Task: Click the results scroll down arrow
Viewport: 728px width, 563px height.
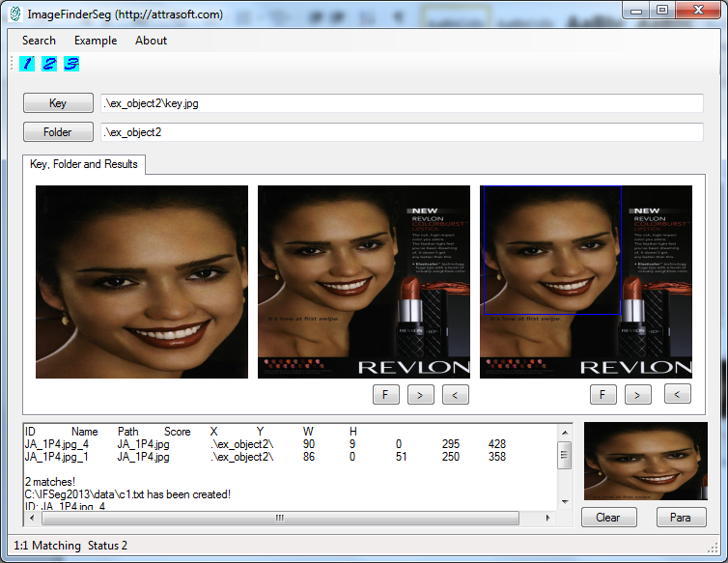Action: tap(565, 502)
